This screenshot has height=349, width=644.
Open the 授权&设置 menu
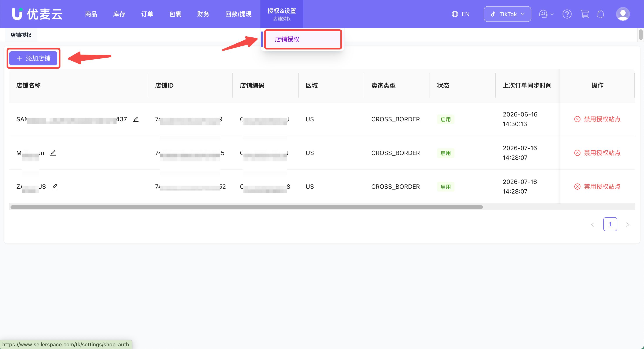click(x=282, y=14)
